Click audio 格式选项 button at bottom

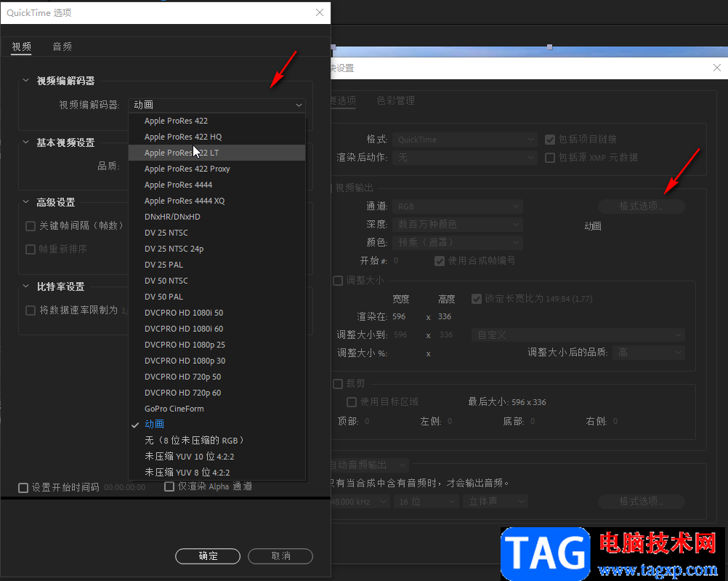click(642, 501)
